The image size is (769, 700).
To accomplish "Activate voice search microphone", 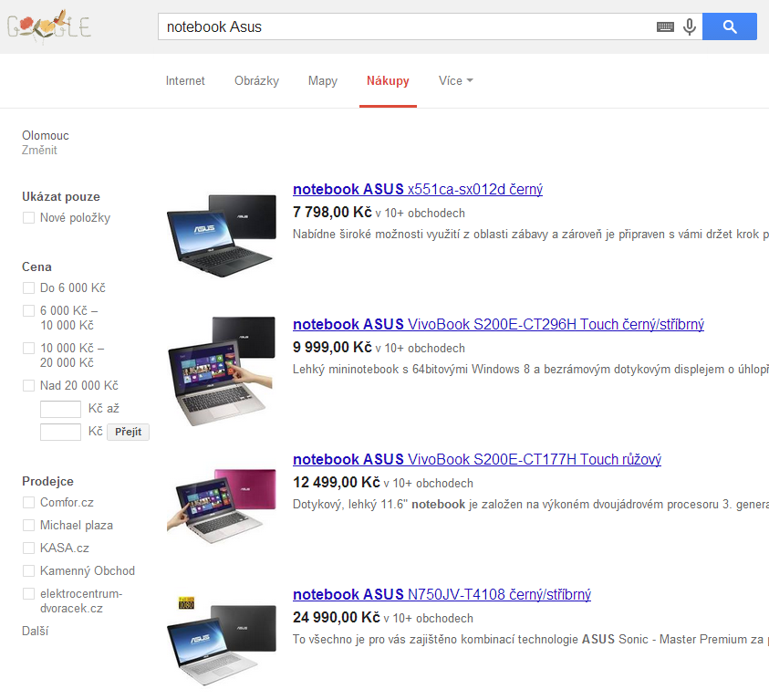I will point(690,26).
